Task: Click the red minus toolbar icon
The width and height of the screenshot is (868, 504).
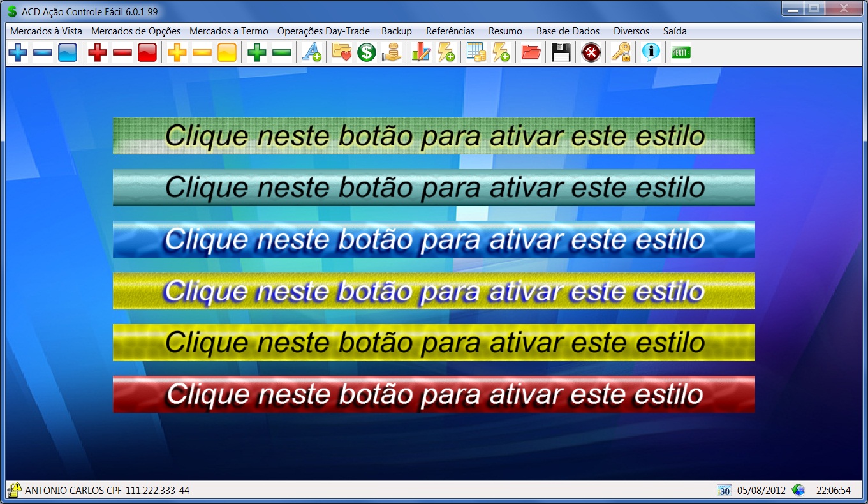Action: point(122,52)
